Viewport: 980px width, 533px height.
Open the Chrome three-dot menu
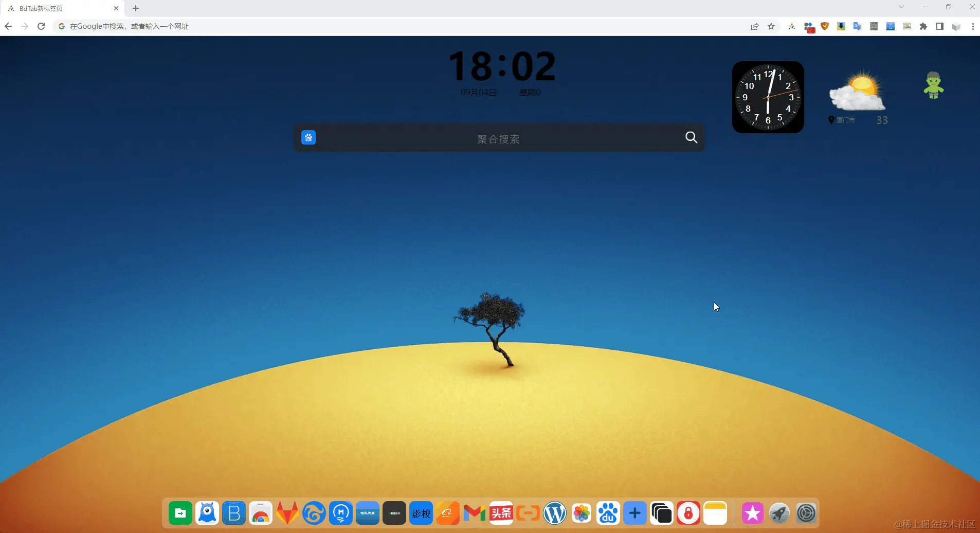pyautogui.click(x=973, y=26)
